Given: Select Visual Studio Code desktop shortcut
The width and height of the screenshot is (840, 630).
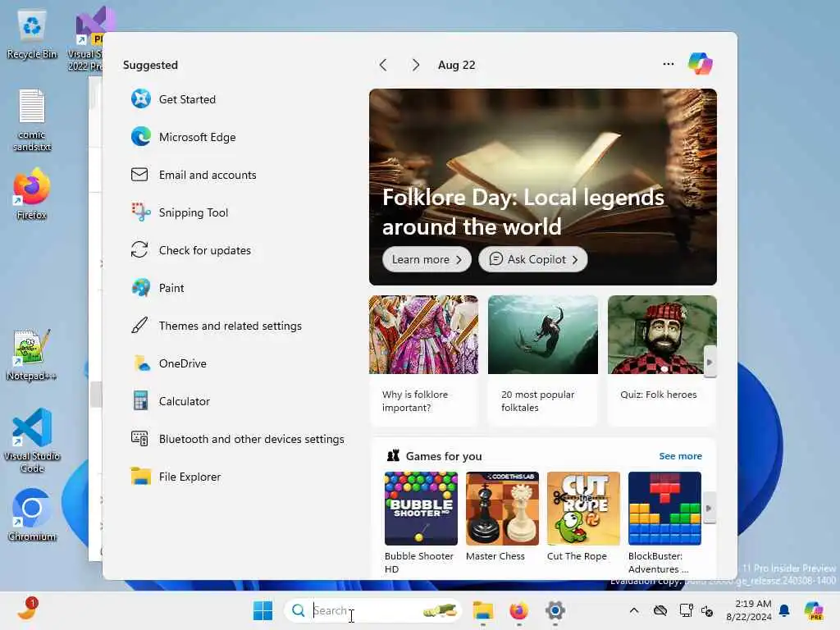Looking at the screenshot, I should tap(32, 441).
